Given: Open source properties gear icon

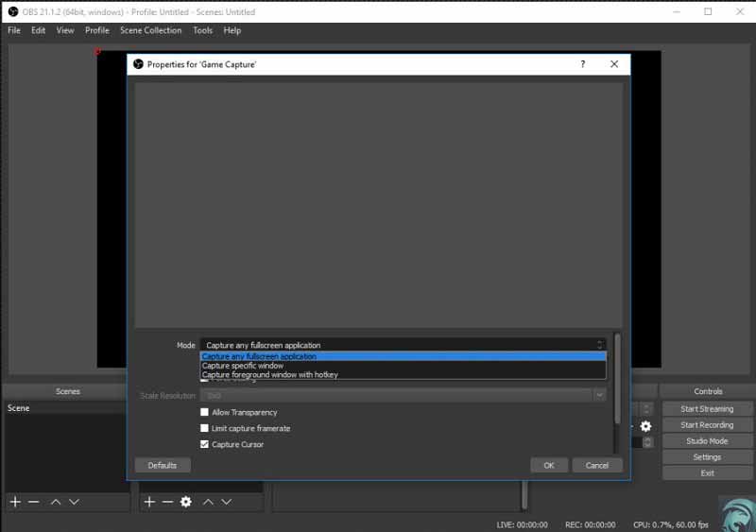Looking at the screenshot, I should point(185,502).
